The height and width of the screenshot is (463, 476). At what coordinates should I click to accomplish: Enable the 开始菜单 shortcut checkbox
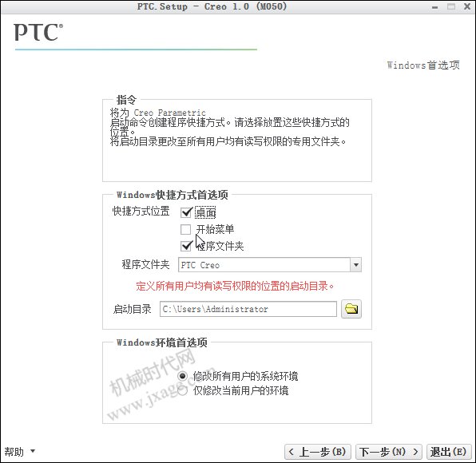point(186,229)
